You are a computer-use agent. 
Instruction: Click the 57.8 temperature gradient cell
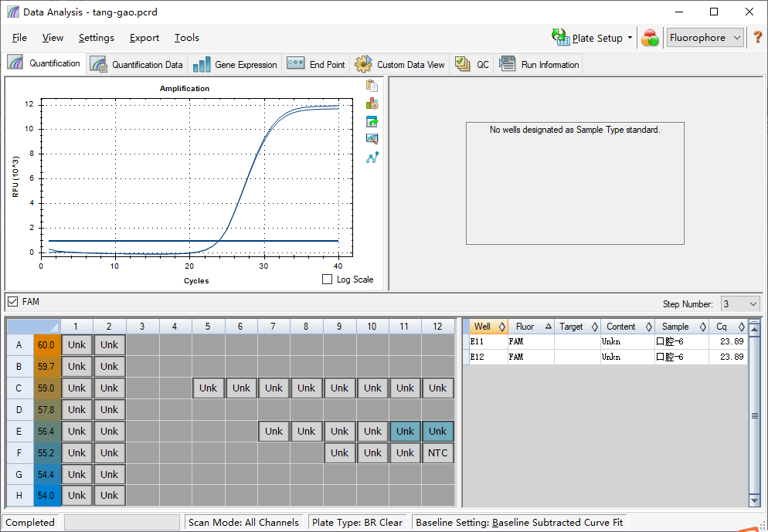tap(47, 410)
